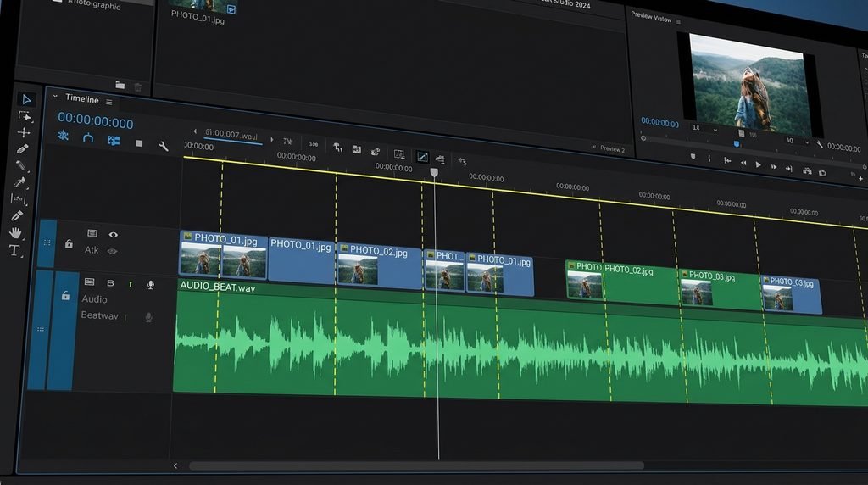This screenshot has height=485, width=868.
Task: Select the AUDIO_BEAT.wav audio clip
Action: tap(520, 343)
